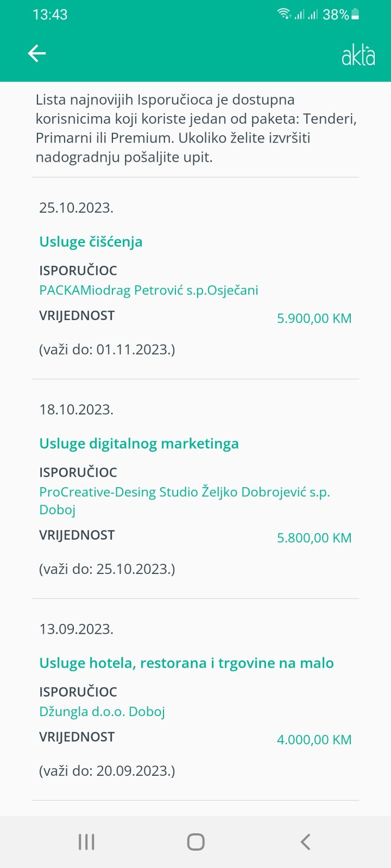Tap the battery status icon
Image resolution: width=391 pixels, height=868 pixels.
click(x=355, y=15)
